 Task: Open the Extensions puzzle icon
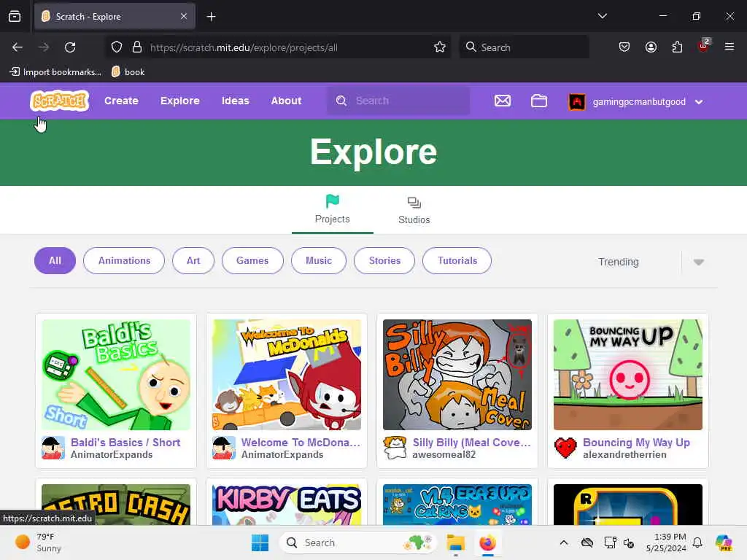[x=677, y=47]
